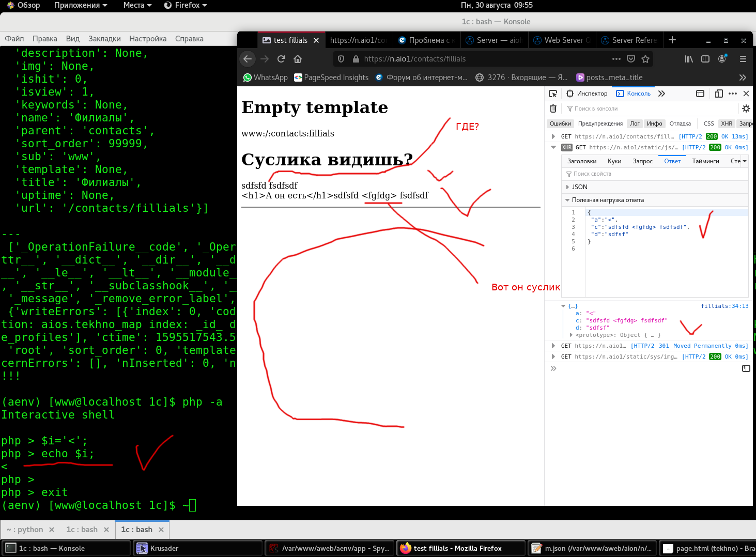Toggle the CSS console filter
Image resolution: width=756 pixels, height=557 pixels.
point(708,123)
